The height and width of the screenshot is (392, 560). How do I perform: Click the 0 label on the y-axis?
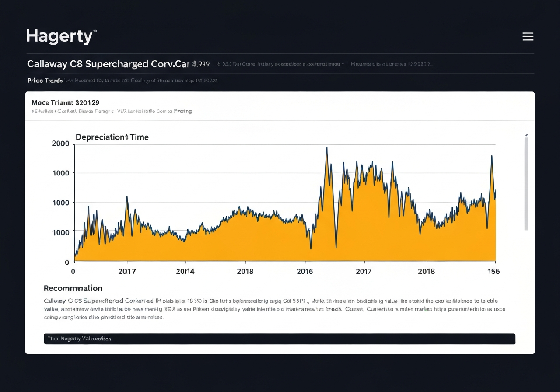pos(67,262)
